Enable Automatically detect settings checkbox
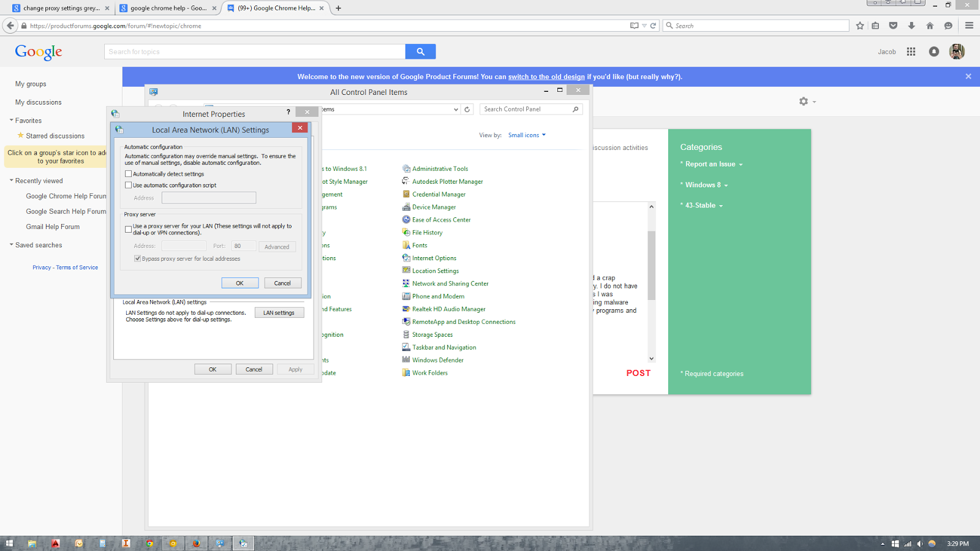The height and width of the screenshot is (551, 980). 129,174
